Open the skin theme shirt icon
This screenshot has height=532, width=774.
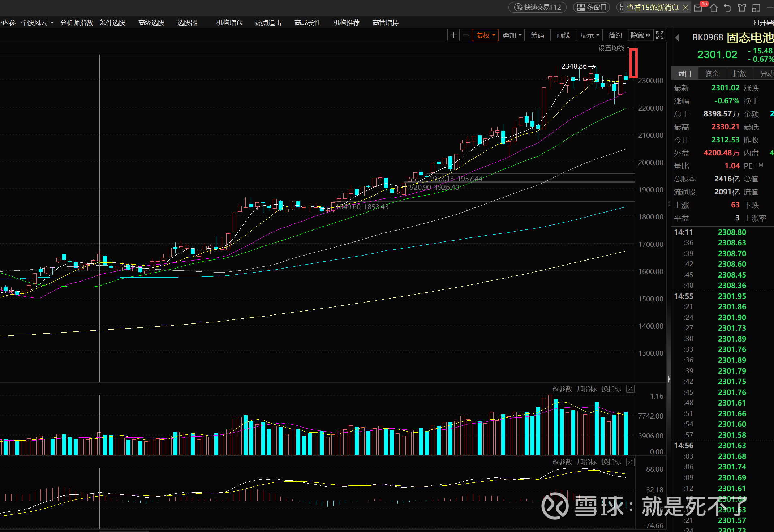[x=742, y=8]
